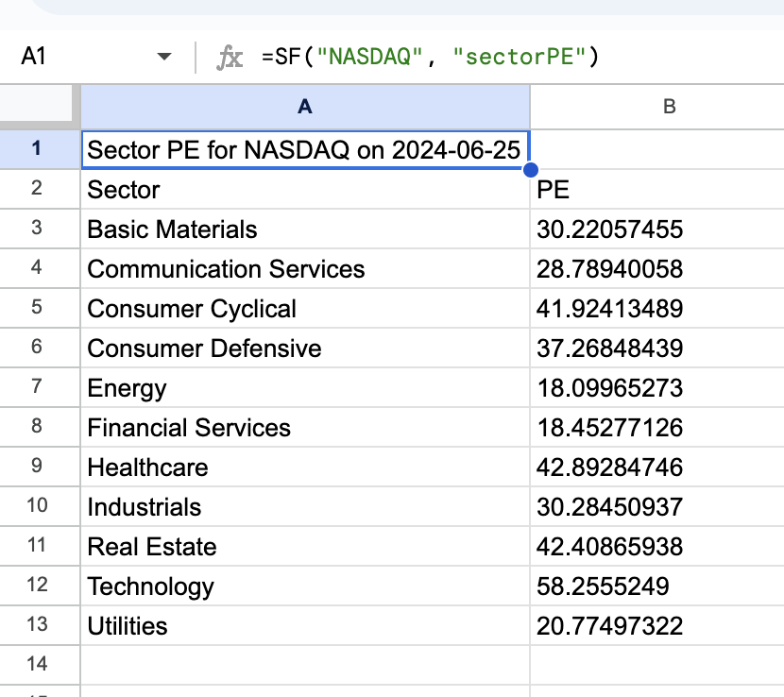This screenshot has height=697, width=784.
Task: Click the fill handle of cell A1
Action: 531,169
